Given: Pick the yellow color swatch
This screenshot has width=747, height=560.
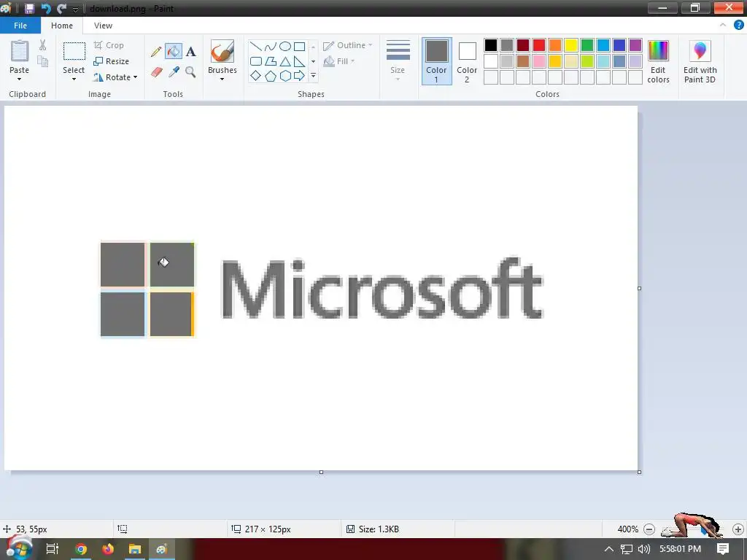Looking at the screenshot, I should pos(571,45).
